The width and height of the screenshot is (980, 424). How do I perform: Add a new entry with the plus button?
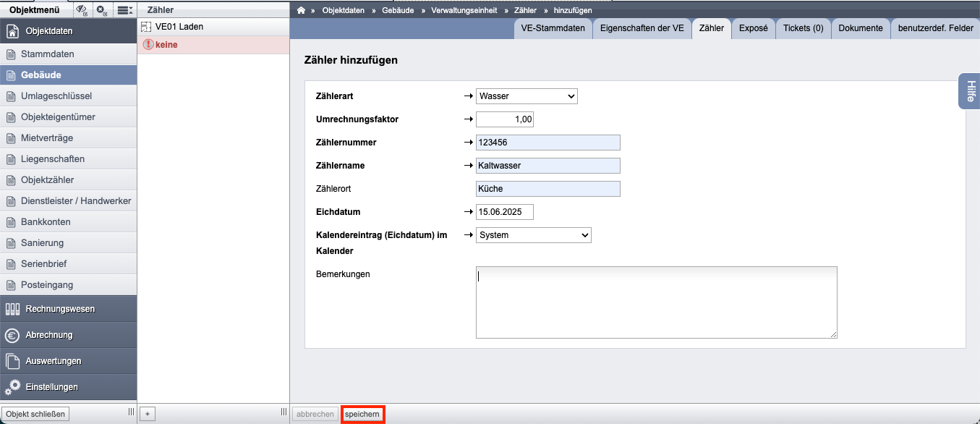(147, 414)
